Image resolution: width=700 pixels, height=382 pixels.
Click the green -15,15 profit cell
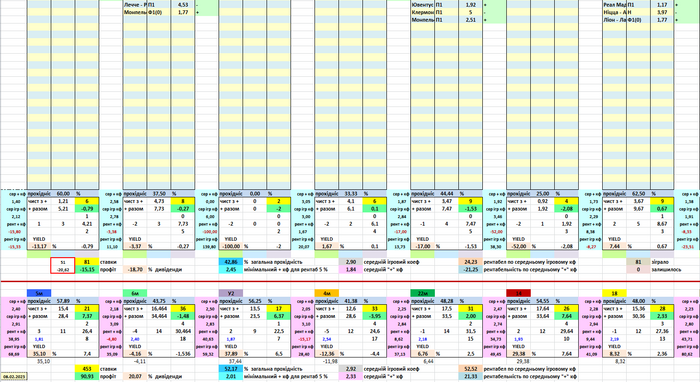tap(87, 270)
